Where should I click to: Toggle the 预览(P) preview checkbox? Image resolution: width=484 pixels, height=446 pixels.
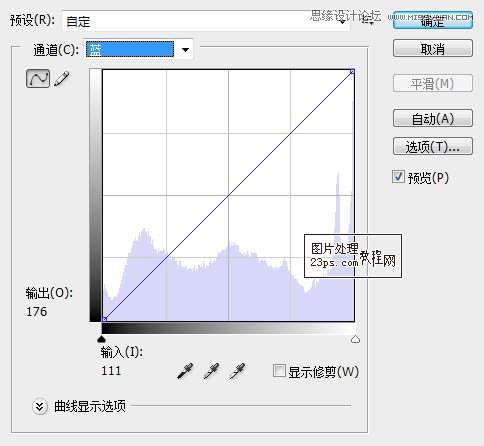(398, 177)
